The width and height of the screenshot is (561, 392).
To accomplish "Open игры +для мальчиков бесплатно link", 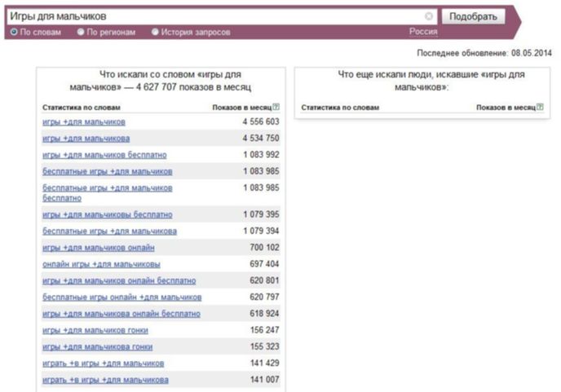I will pos(104,155).
